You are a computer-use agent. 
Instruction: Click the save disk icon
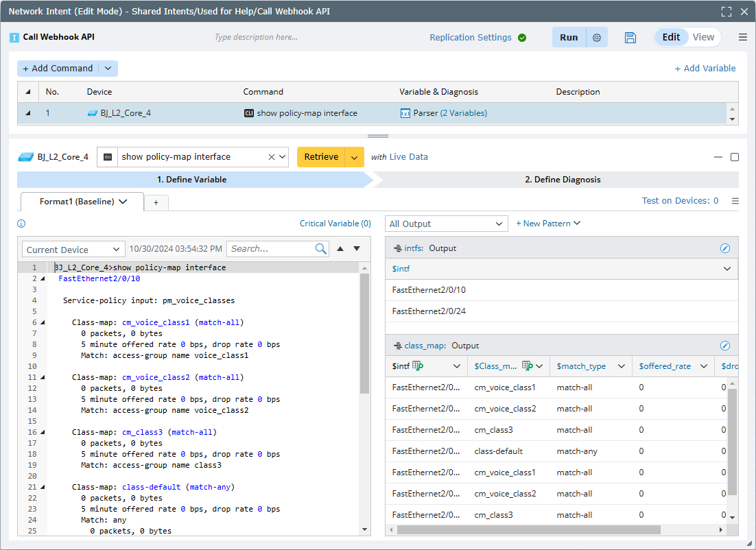click(x=630, y=38)
